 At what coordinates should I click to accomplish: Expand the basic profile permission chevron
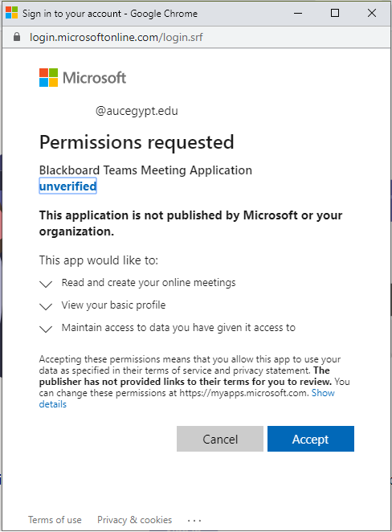click(x=46, y=306)
